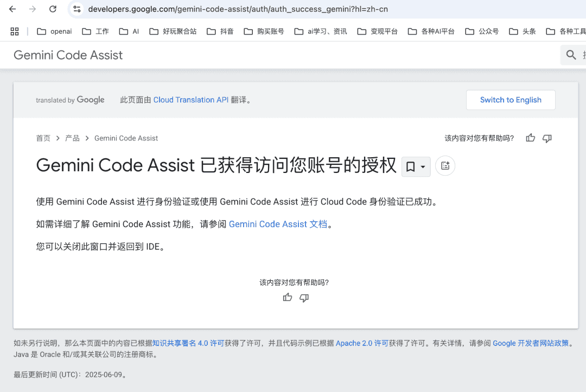Viewport: 586px width, 392px height.
Task: Click thumbs down icon below page content
Action: [x=304, y=298]
